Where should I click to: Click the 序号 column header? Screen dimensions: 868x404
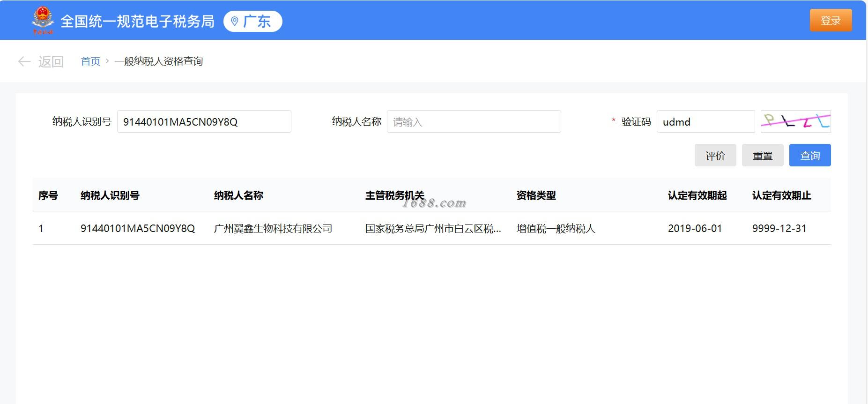(x=48, y=195)
